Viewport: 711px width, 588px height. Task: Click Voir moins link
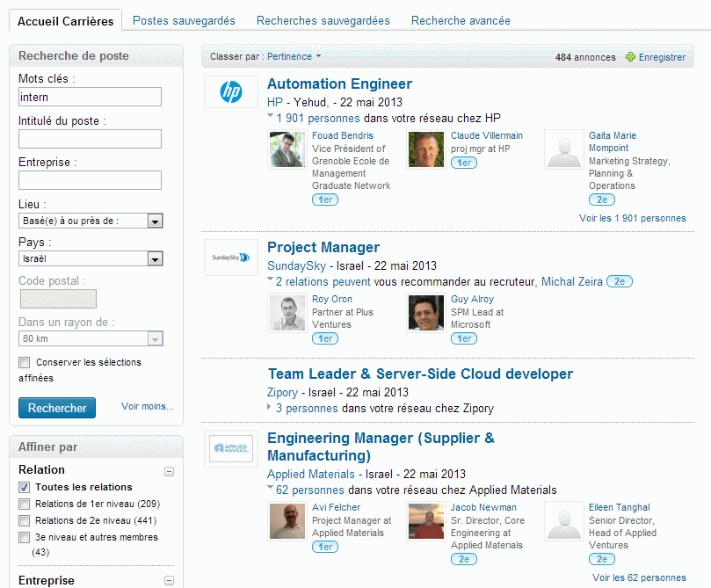tap(148, 406)
